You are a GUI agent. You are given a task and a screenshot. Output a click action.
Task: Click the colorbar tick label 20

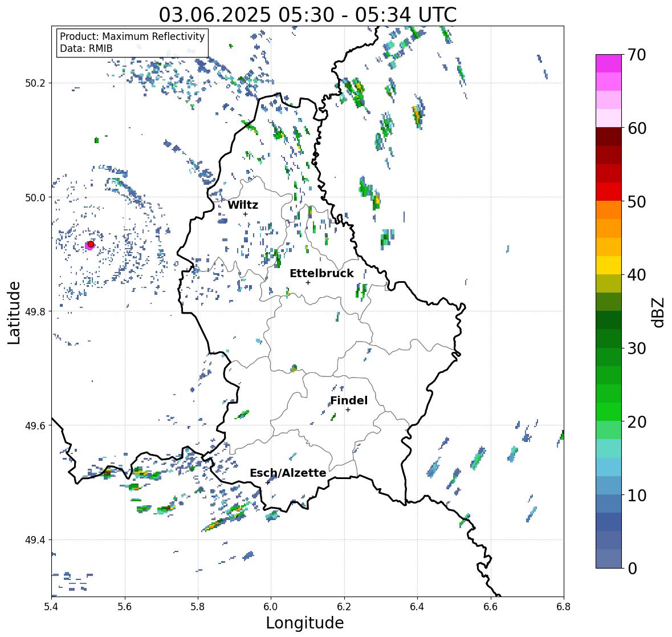pyautogui.click(x=636, y=421)
